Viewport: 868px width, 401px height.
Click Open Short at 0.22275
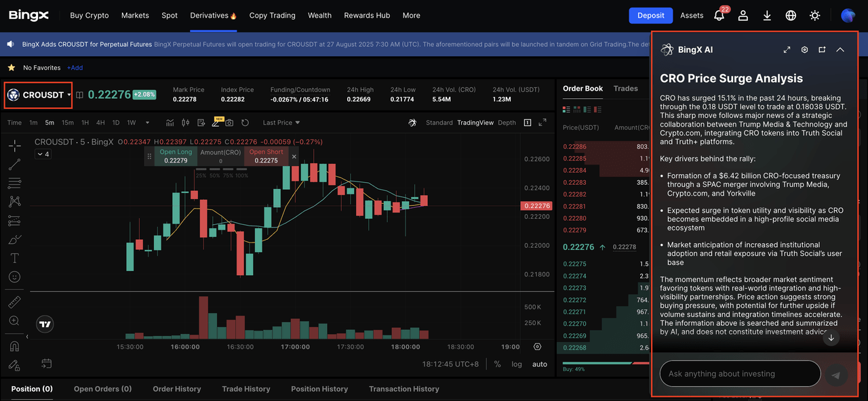[x=266, y=156]
